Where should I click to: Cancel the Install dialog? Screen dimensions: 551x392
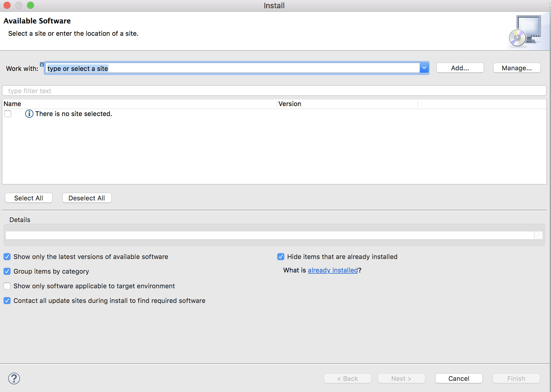pyautogui.click(x=459, y=379)
